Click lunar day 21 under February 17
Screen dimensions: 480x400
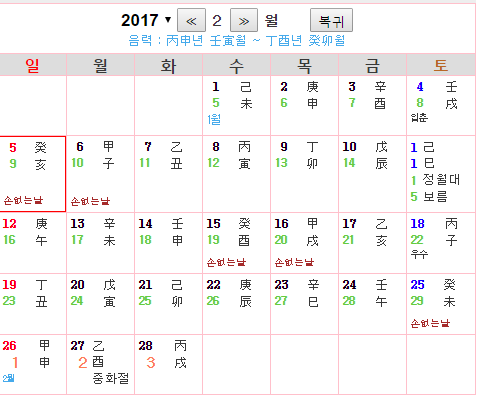click(x=349, y=240)
